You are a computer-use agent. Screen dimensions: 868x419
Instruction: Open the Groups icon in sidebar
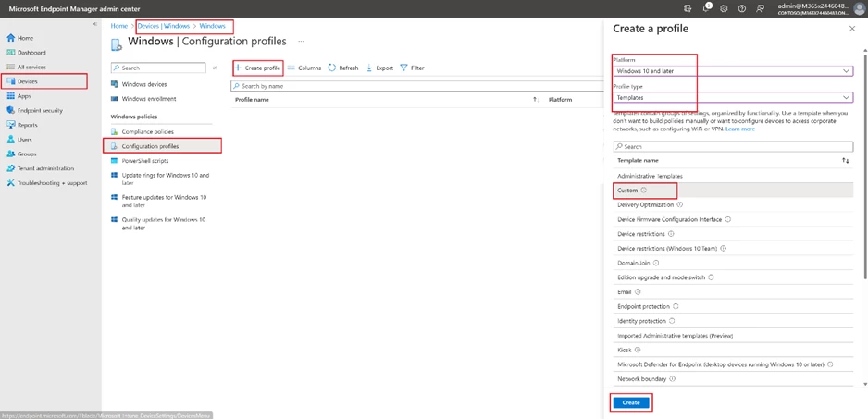pyautogui.click(x=10, y=154)
